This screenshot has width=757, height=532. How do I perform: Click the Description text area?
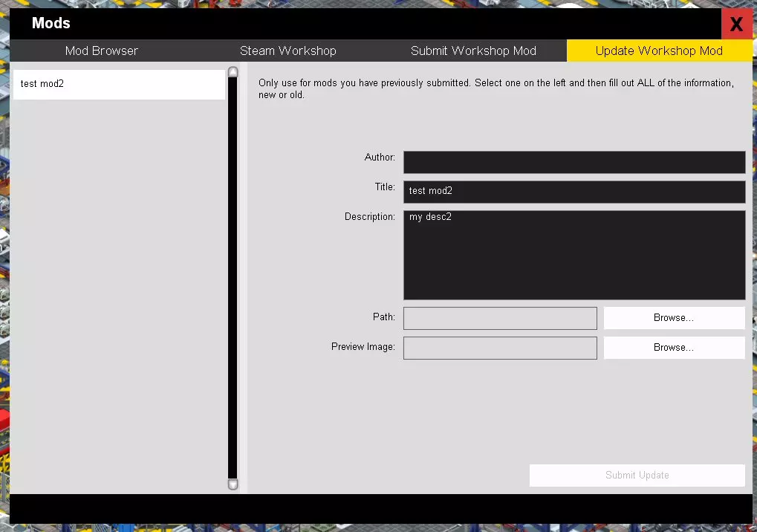[574, 255]
